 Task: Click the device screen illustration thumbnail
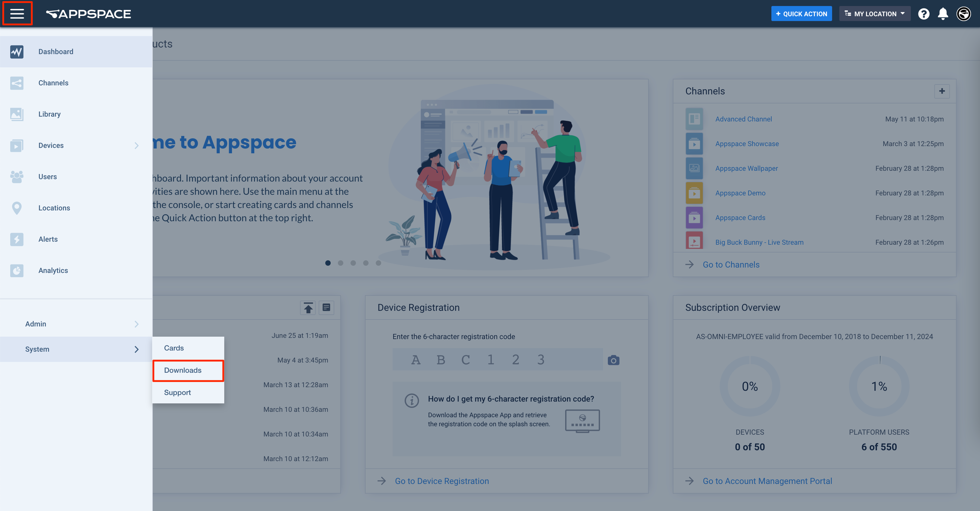583,421
